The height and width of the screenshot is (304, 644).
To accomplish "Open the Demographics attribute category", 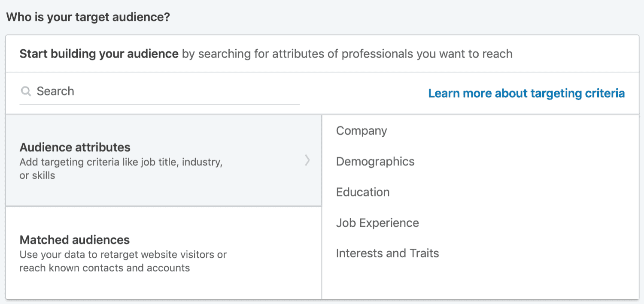I will (375, 162).
